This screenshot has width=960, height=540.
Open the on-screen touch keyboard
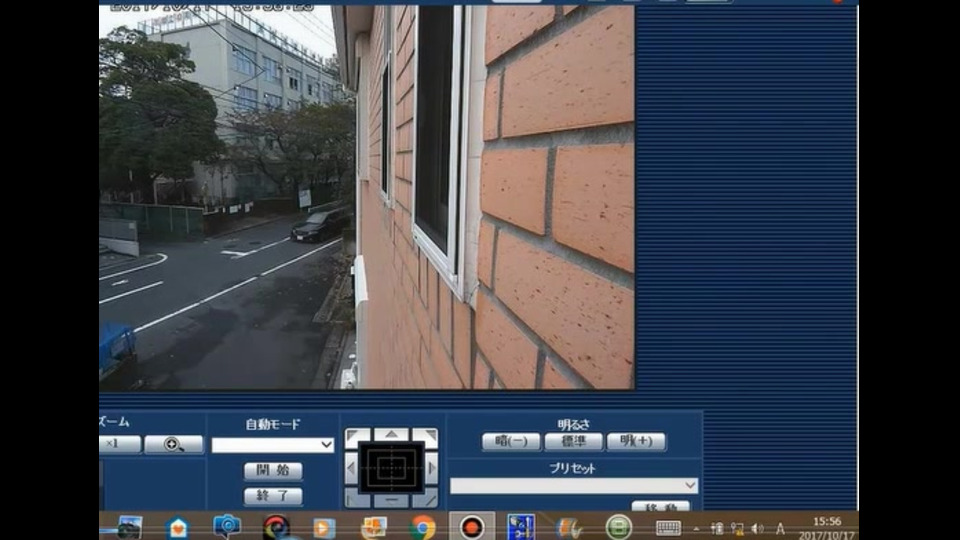tap(668, 527)
